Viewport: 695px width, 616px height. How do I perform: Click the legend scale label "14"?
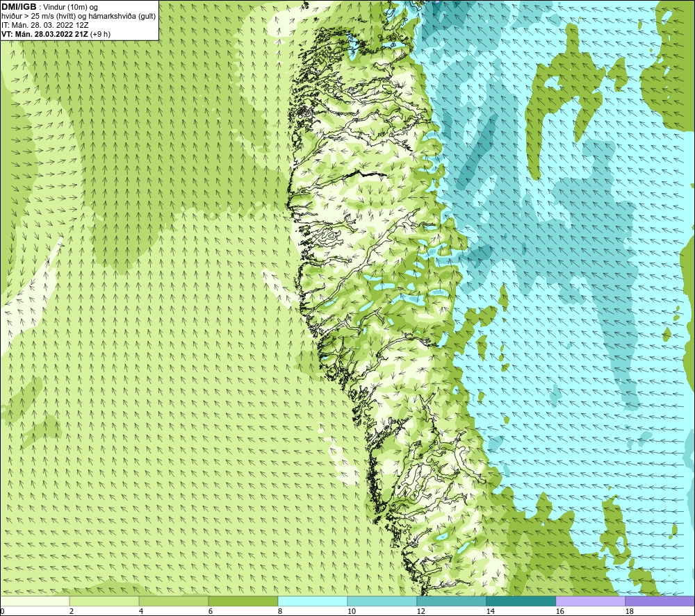pos(490,611)
